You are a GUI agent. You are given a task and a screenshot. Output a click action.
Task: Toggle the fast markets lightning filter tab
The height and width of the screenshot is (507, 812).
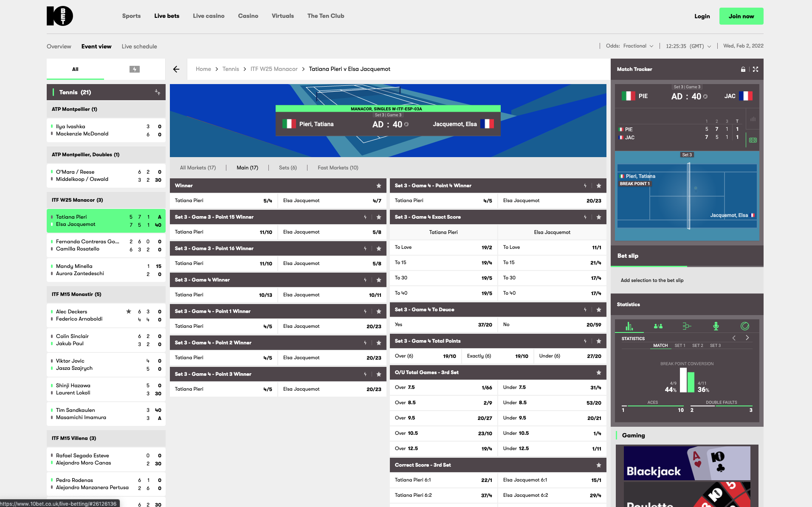[x=135, y=69]
